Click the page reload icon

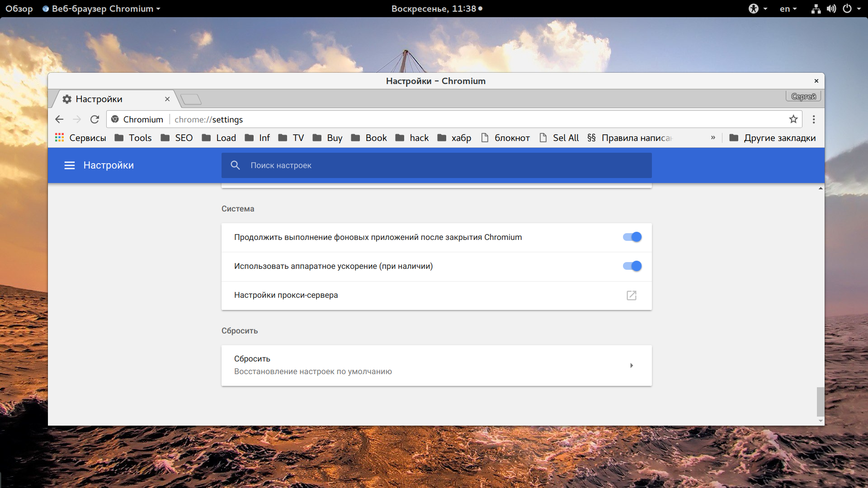pyautogui.click(x=95, y=119)
